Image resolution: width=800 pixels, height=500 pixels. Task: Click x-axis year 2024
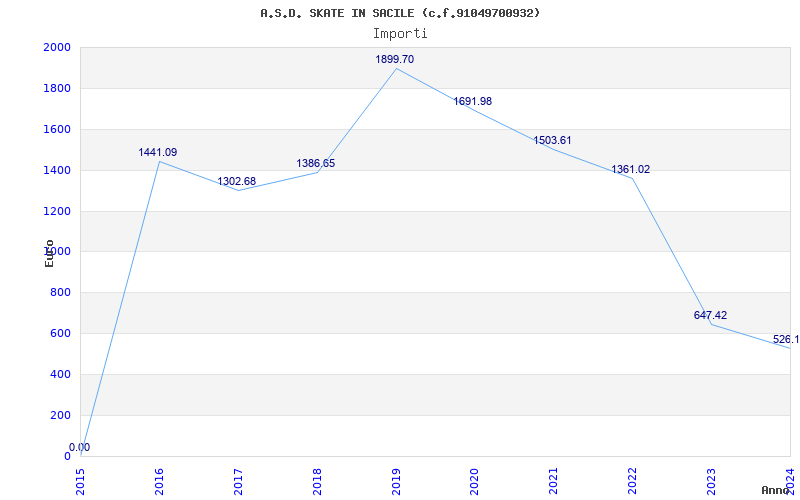click(790, 481)
